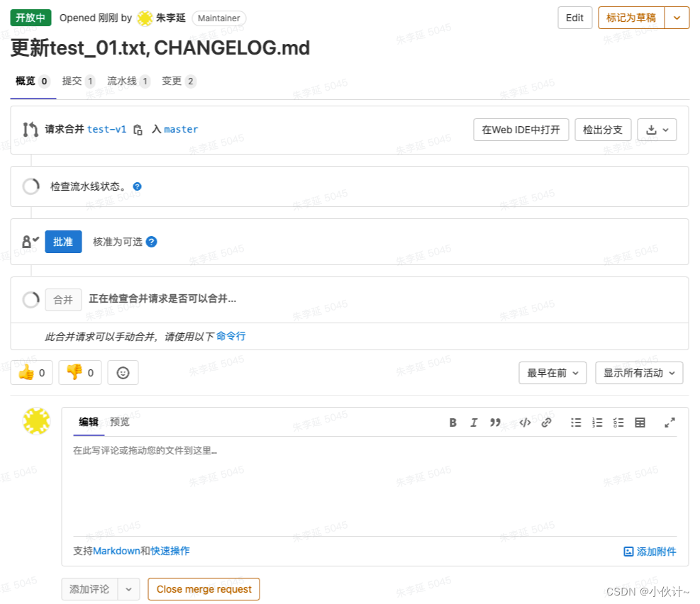Give a thumbs up reaction
This screenshot has height=604, width=700.
click(31, 372)
